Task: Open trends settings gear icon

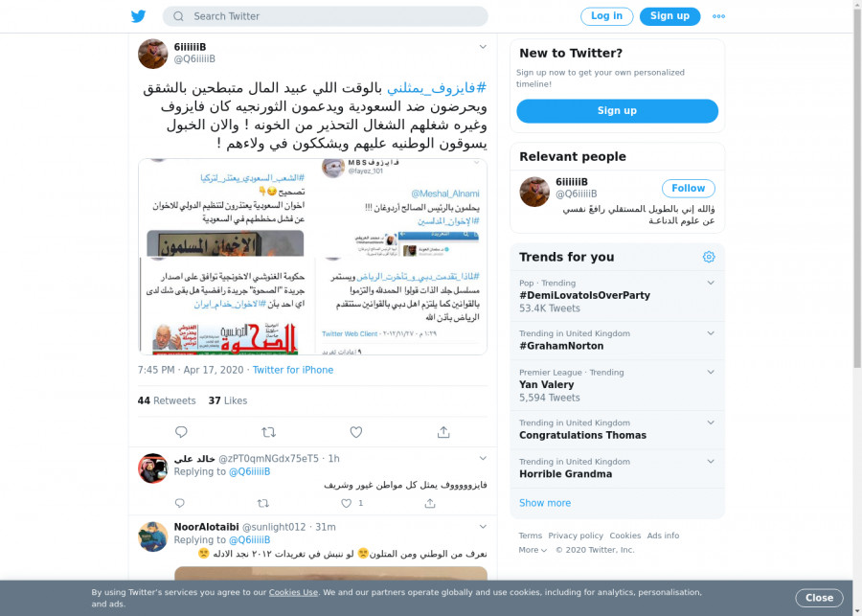Action: 709,257
